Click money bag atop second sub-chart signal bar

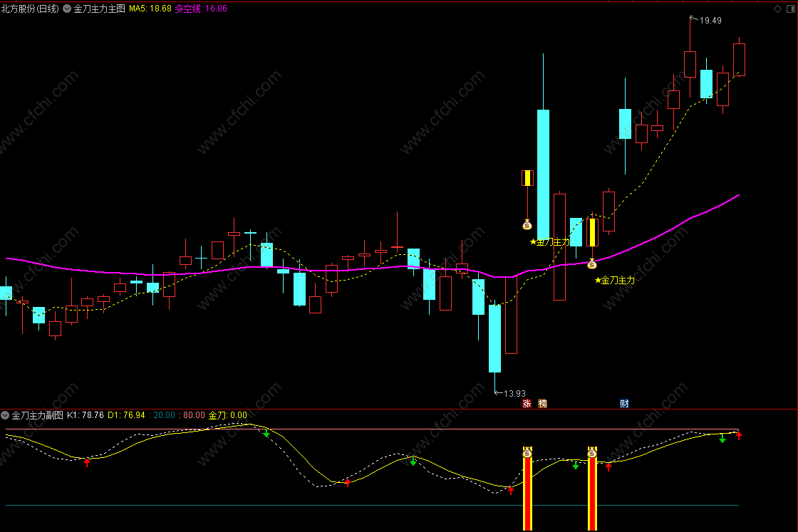point(592,452)
